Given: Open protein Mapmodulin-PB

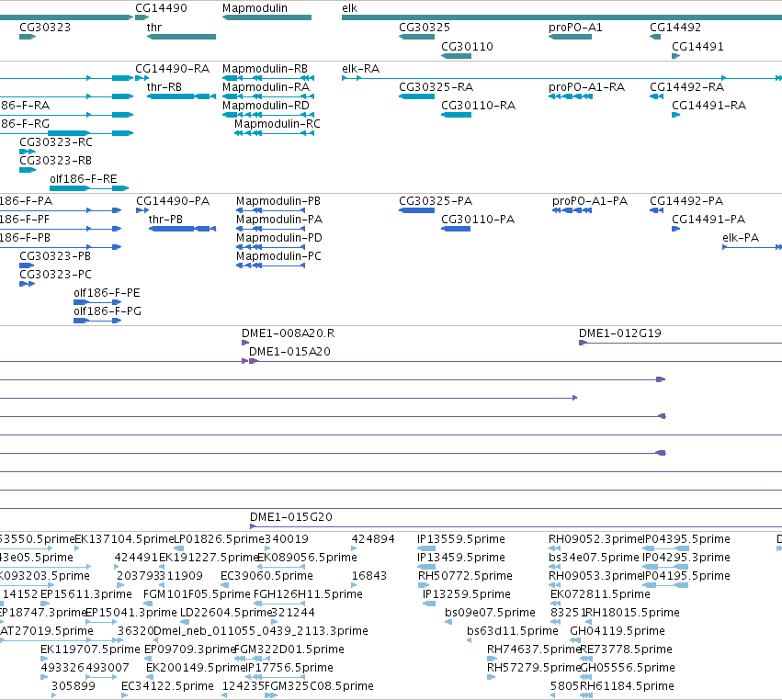Looking at the screenshot, I should pyautogui.click(x=278, y=201).
